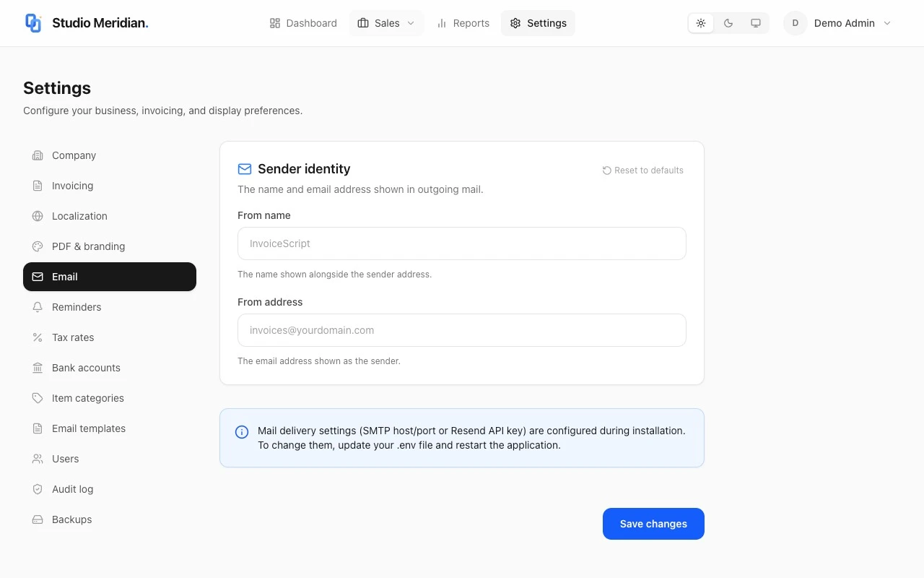
Task: Click the Users people icon
Action: pyautogui.click(x=38, y=459)
